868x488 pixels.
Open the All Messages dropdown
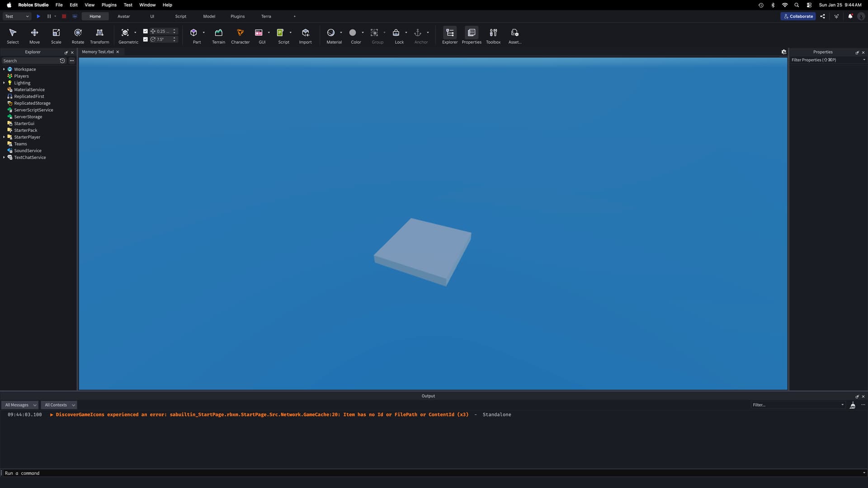pyautogui.click(x=20, y=405)
